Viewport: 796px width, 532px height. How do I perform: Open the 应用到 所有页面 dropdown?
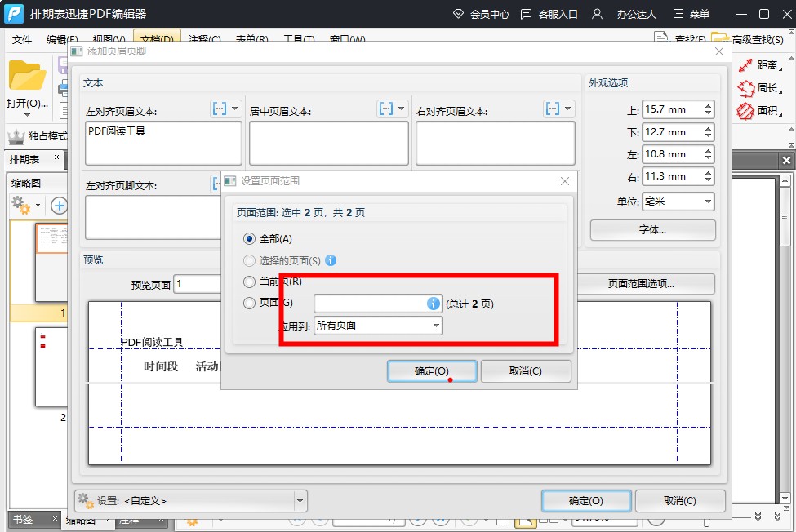(377, 326)
